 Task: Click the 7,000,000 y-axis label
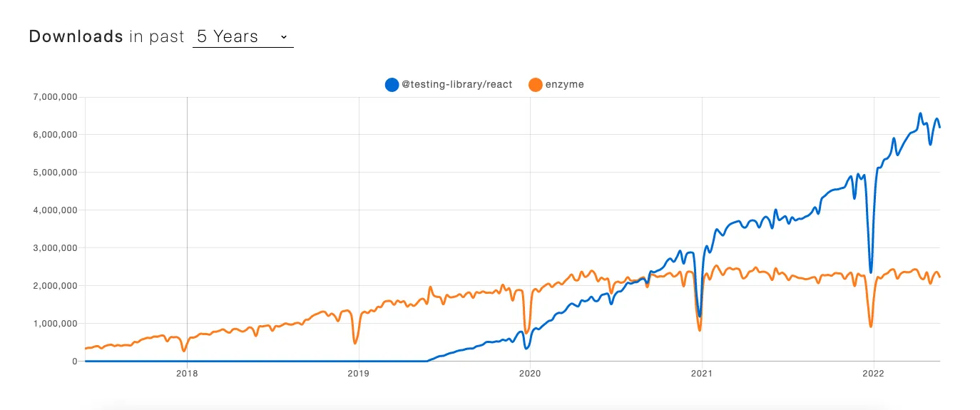tap(53, 97)
